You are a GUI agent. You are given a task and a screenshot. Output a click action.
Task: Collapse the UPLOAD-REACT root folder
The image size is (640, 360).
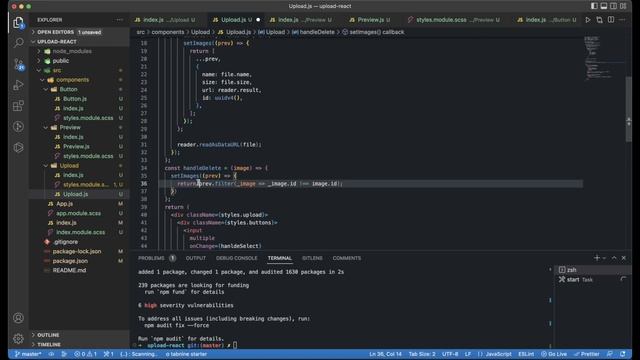(x=79, y=42)
